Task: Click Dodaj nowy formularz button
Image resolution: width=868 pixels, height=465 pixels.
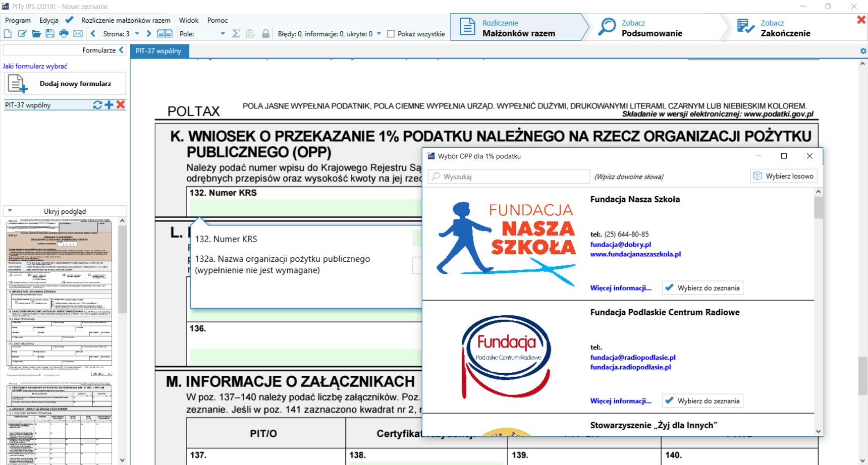Action: 65,84
